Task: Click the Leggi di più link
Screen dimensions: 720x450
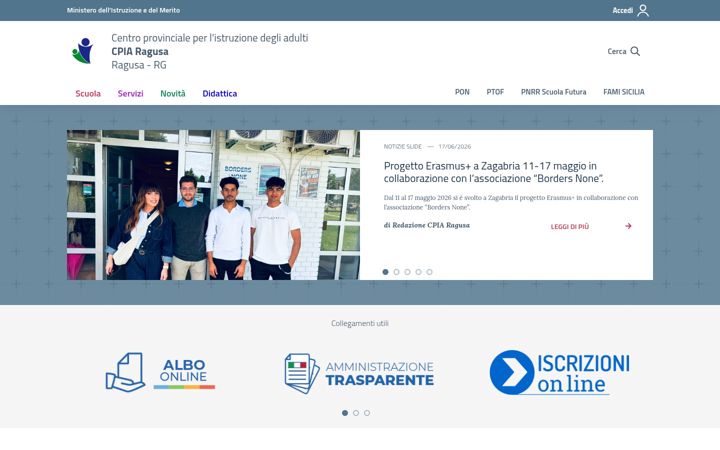Action: pyautogui.click(x=569, y=226)
